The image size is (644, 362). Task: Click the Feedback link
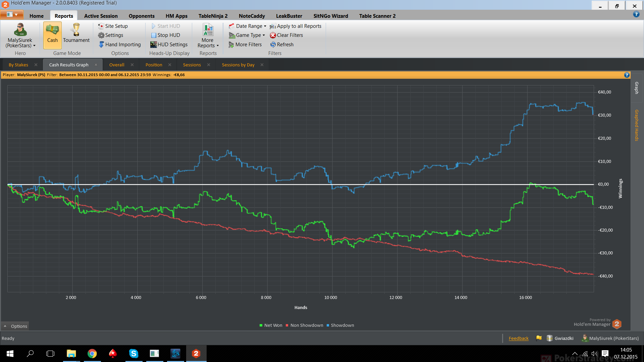coord(519,338)
